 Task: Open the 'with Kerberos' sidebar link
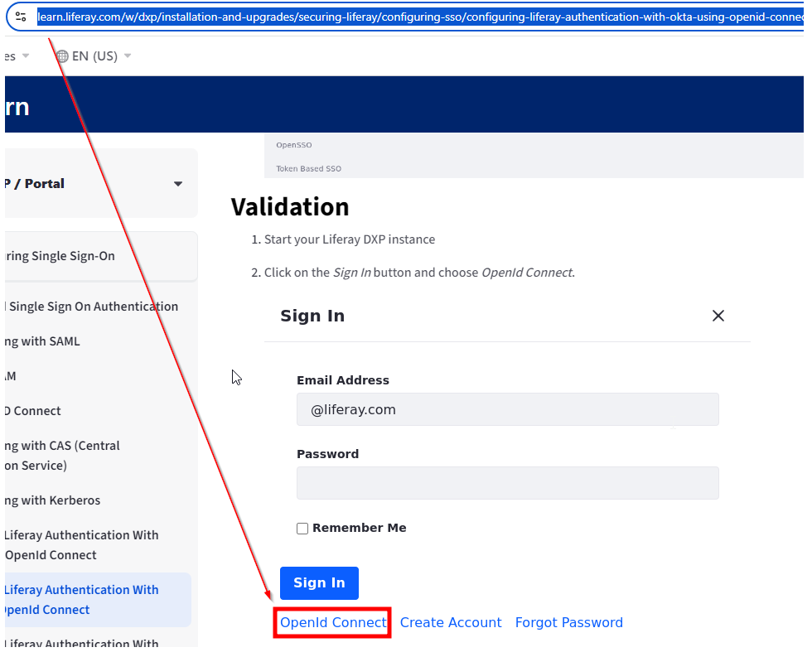(x=53, y=500)
